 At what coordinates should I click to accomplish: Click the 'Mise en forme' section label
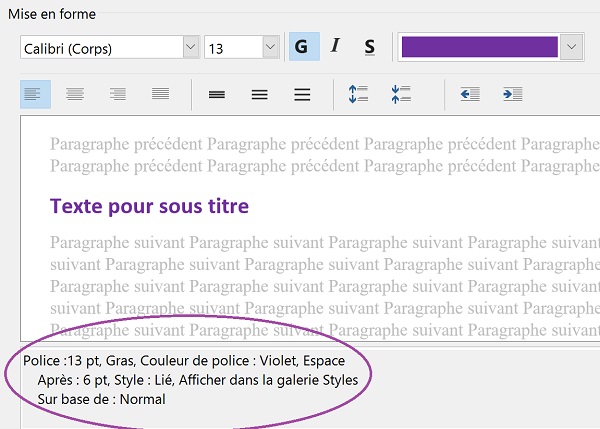52,14
